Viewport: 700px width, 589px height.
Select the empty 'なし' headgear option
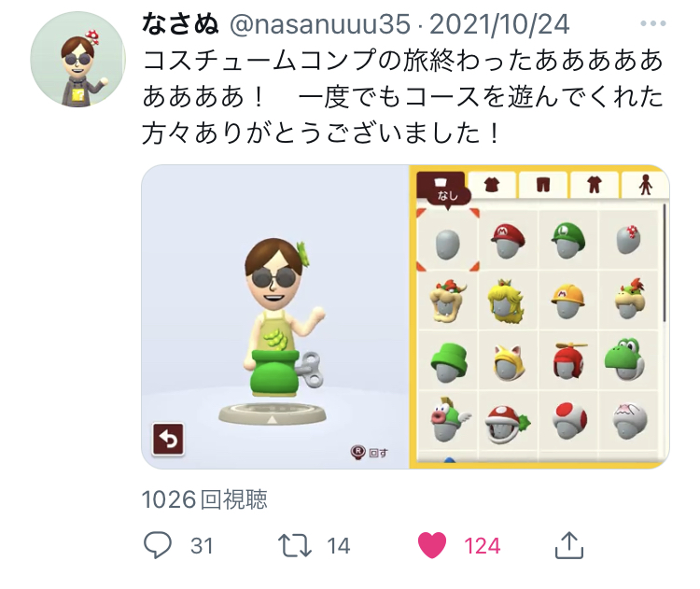click(448, 240)
